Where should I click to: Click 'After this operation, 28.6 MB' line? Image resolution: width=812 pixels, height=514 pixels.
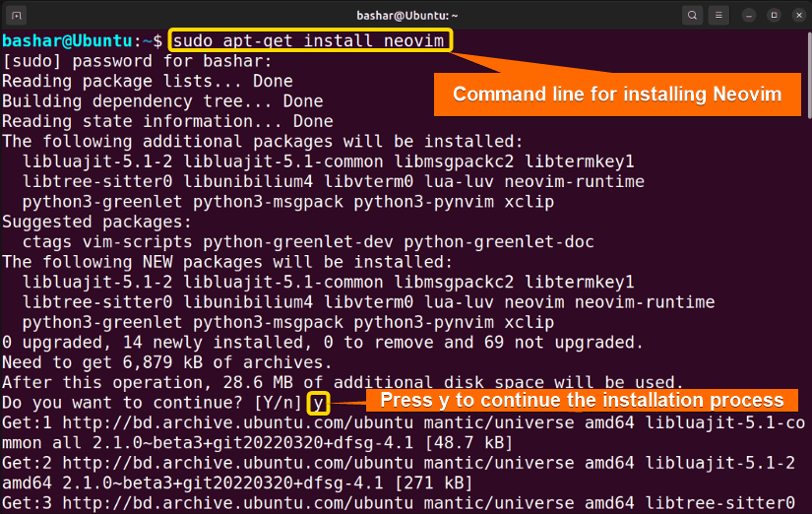343,383
